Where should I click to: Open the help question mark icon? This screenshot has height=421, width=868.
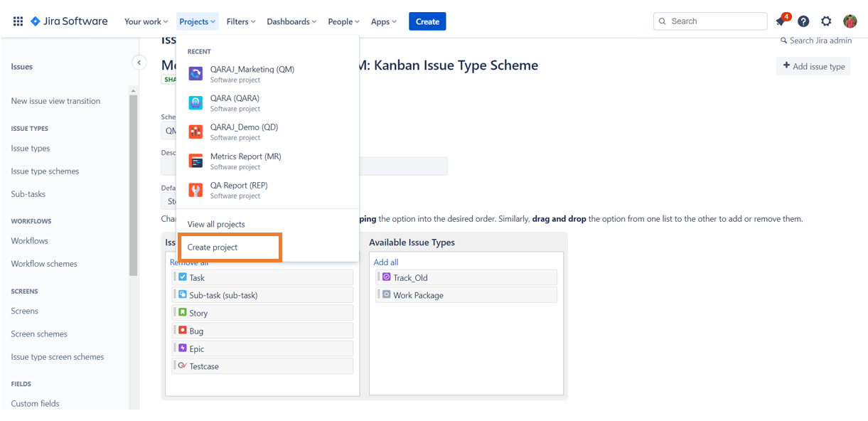(803, 21)
